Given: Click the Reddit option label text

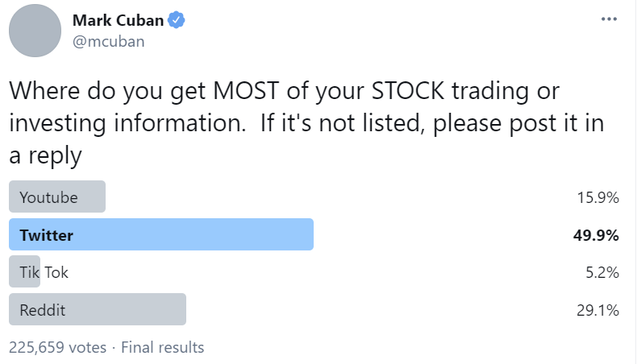Looking at the screenshot, I should coord(42,310).
